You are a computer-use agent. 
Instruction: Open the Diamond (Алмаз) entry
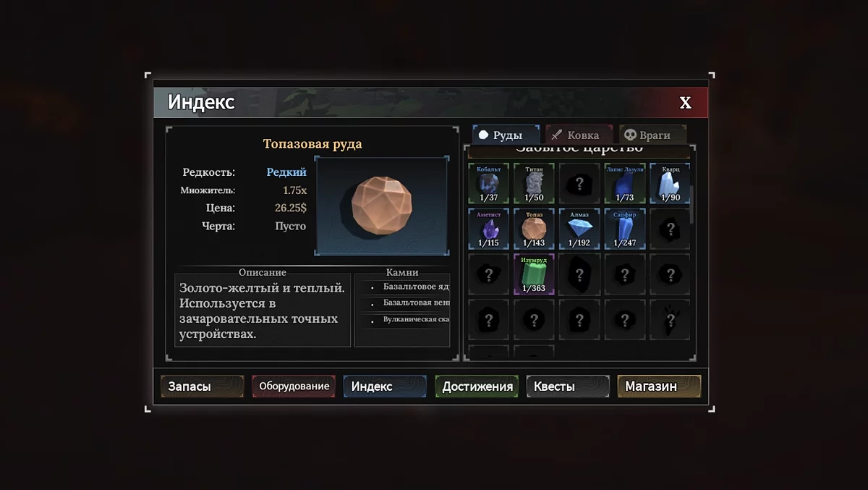(579, 229)
